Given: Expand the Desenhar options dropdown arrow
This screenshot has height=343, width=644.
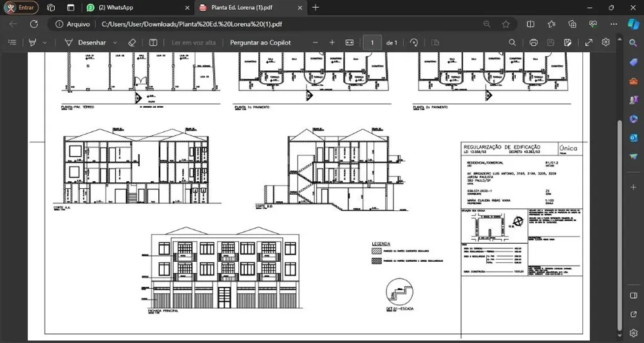Looking at the screenshot, I should click(x=115, y=43).
